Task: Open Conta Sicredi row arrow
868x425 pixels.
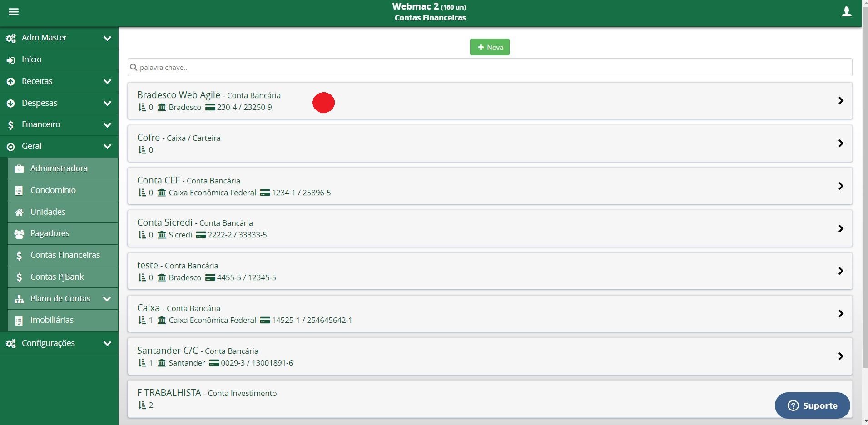Action: [841, 229]
